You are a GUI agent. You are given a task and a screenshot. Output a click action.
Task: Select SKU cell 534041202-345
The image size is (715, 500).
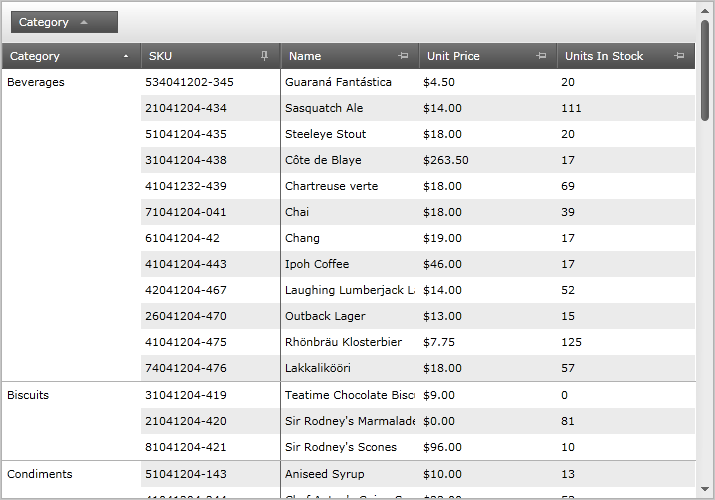[189, 82]
